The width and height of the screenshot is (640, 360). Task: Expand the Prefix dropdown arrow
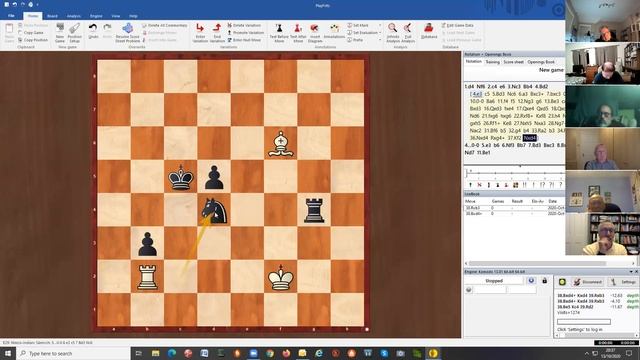tap(380, 40)
